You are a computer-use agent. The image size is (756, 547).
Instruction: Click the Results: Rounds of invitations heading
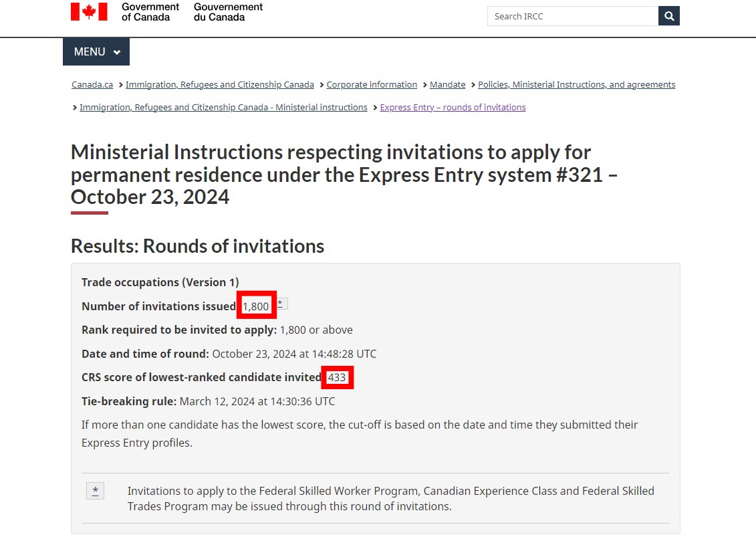197,246
